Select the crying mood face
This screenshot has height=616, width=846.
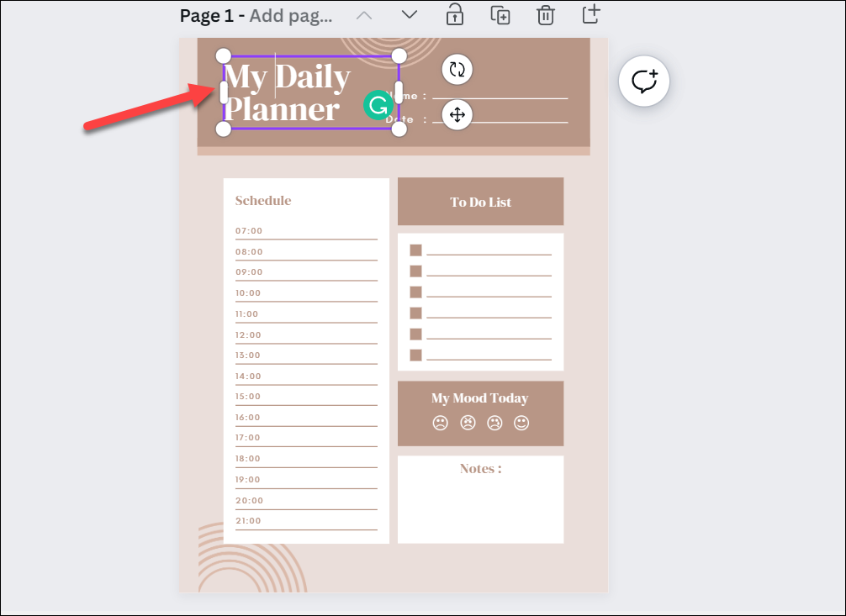[x=494, y=423]
